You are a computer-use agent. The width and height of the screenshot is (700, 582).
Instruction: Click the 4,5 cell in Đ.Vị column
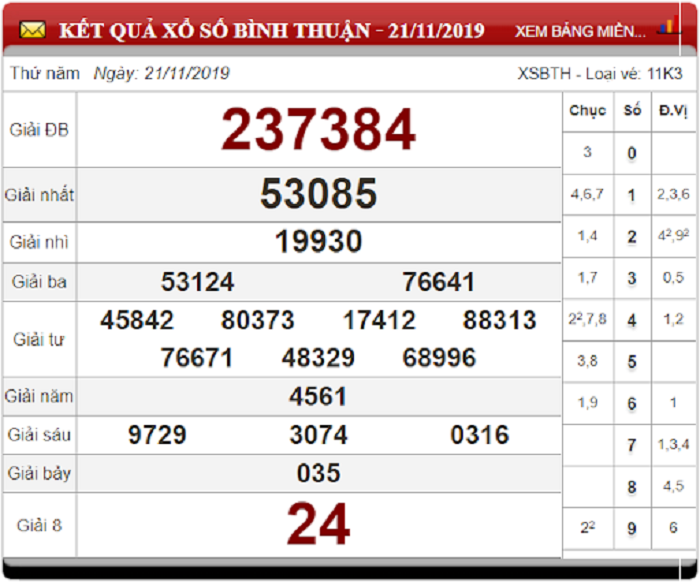(x=673, y=486)
